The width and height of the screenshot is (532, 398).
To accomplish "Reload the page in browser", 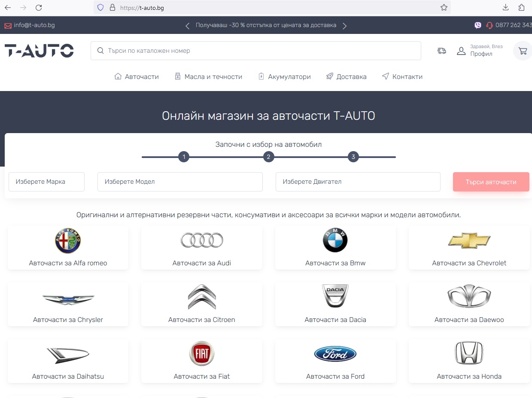I will (x=39, y=7).
